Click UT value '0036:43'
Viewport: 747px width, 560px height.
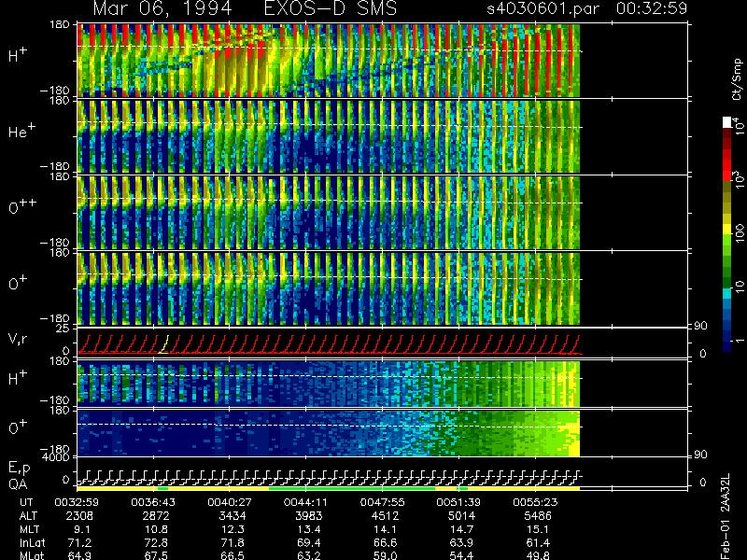pyautogui.click(x=153, y=502)
